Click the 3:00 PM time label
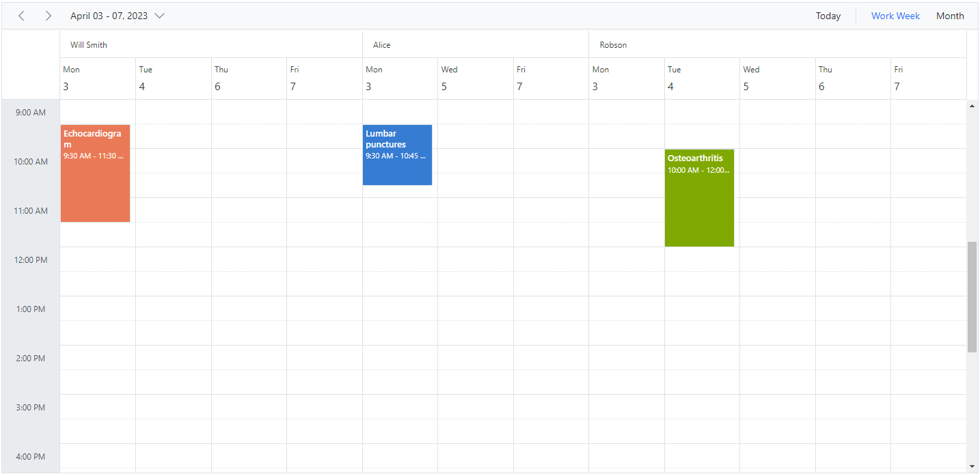The width and height of the screenshot is (980, 476). point(31,408)
